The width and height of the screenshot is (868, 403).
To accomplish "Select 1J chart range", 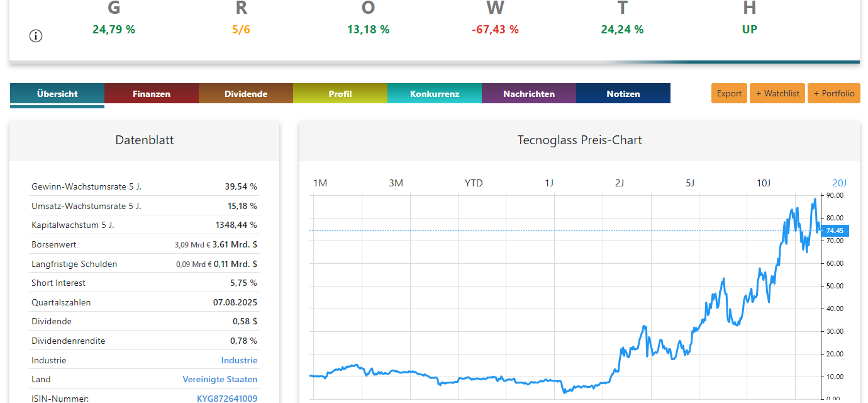I will [x=549, y=183].
